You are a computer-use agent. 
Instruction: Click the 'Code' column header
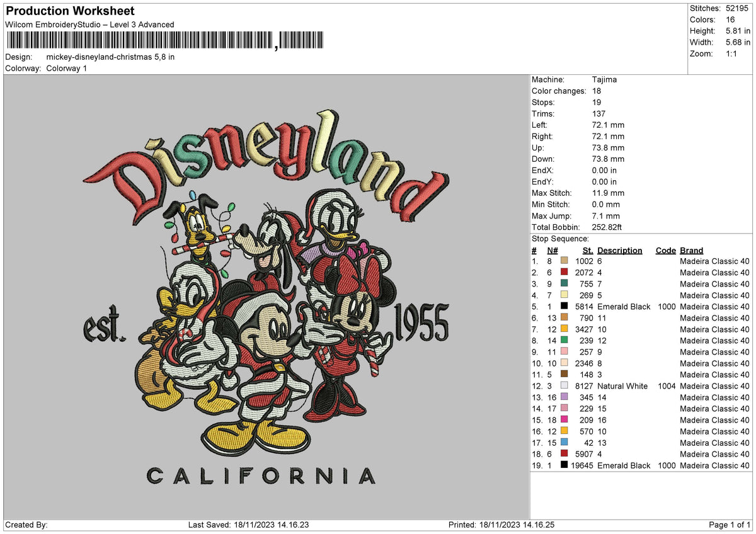666,250
